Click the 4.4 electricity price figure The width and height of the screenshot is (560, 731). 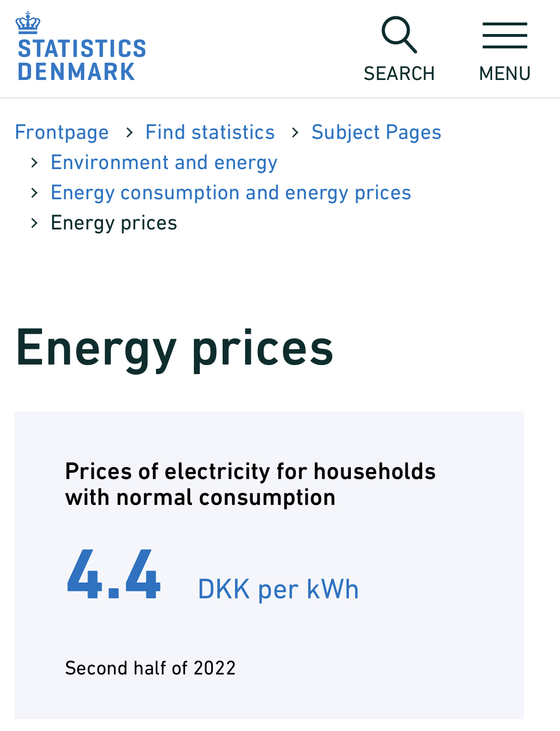114,574
